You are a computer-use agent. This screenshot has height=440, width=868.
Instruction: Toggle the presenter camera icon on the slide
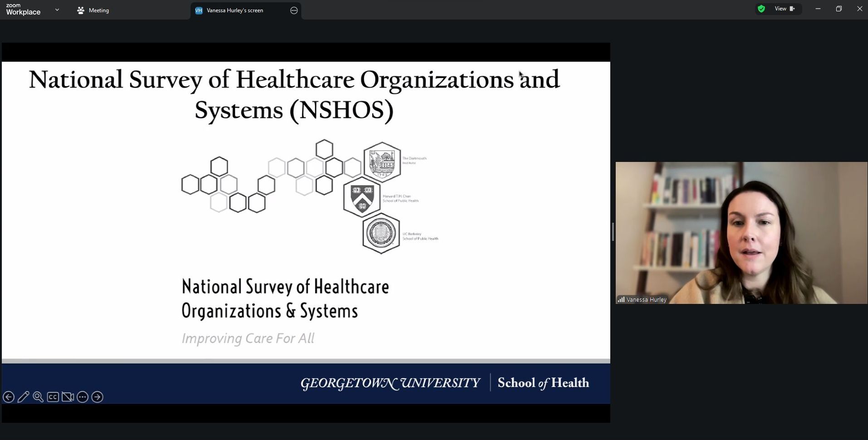pos(68,397)
